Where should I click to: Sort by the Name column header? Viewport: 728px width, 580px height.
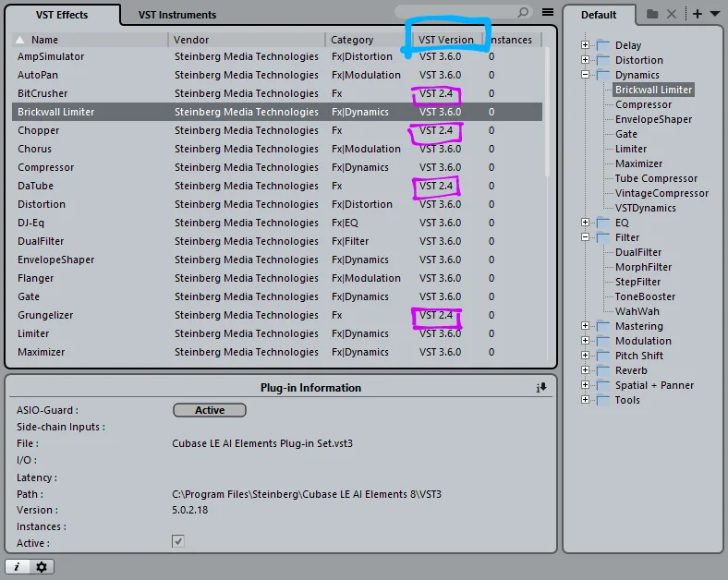[x=90, y=40]
